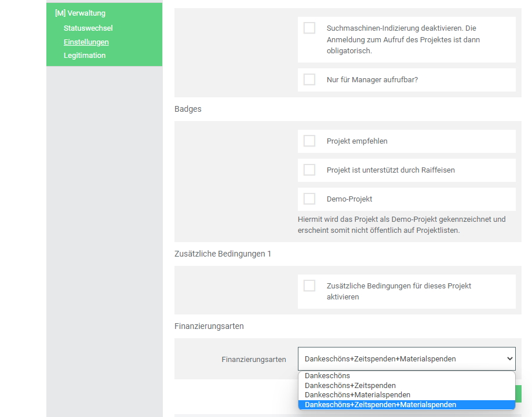Click the Demo-Projekt label text
This screenshot has width=532, height=417.
click(349, 199)
